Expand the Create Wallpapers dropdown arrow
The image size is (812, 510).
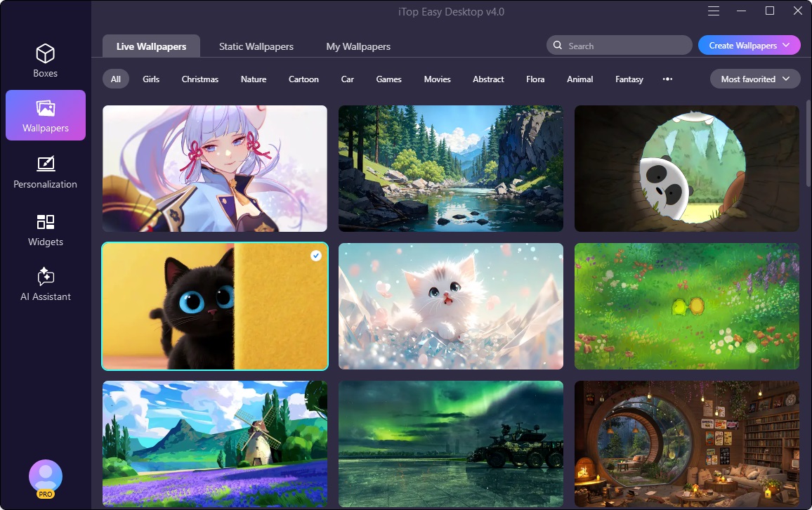(786, 46)
